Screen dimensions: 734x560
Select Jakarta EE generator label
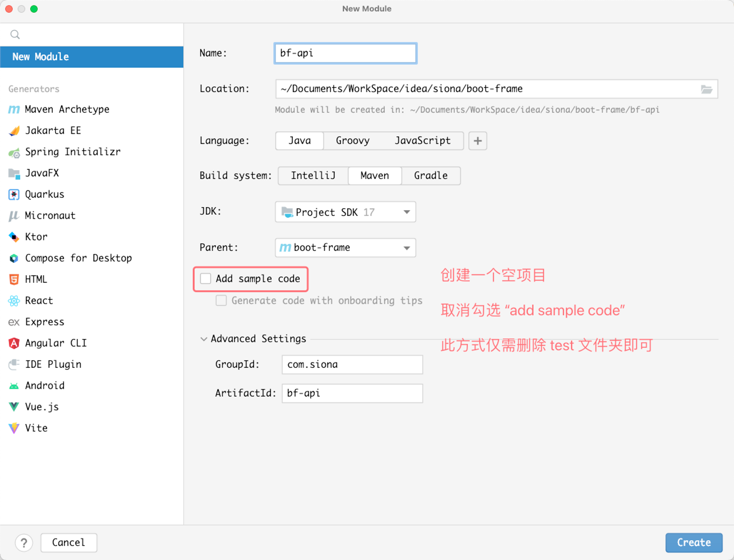tap(53, 131)
